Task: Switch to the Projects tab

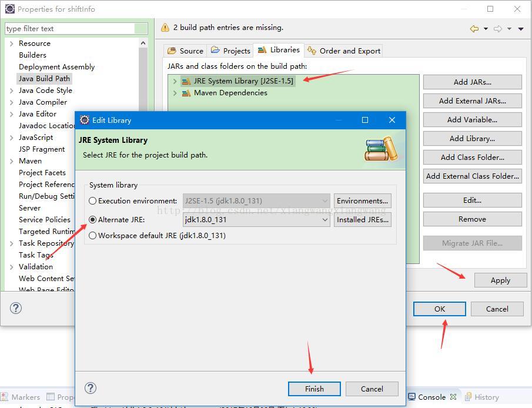Action: pos(230,51)
